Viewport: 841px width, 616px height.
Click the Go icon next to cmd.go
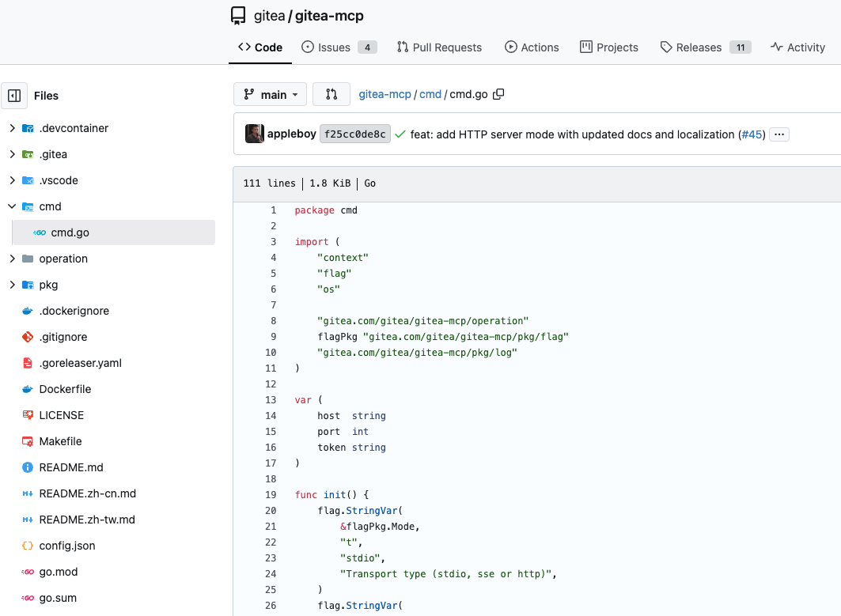40,232
